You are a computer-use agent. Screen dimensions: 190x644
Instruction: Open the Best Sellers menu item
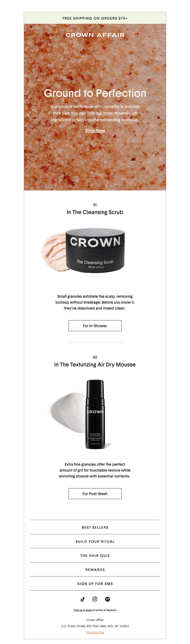coord(95,527)
